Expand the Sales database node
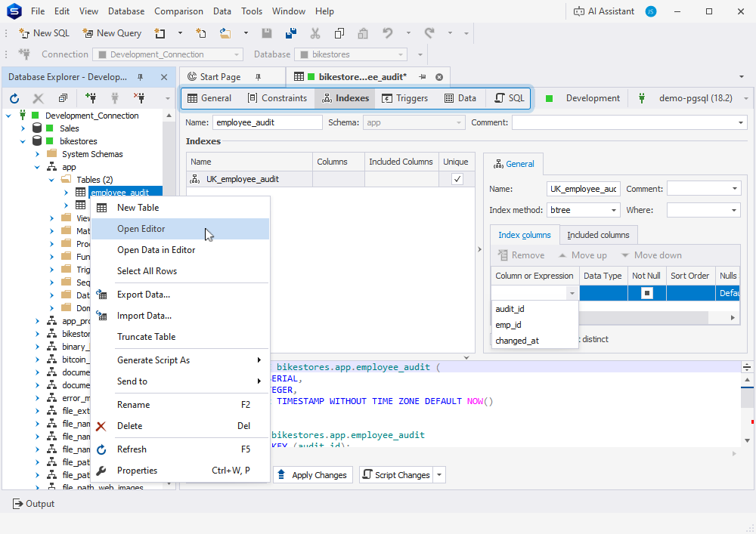 click(23, 128)
